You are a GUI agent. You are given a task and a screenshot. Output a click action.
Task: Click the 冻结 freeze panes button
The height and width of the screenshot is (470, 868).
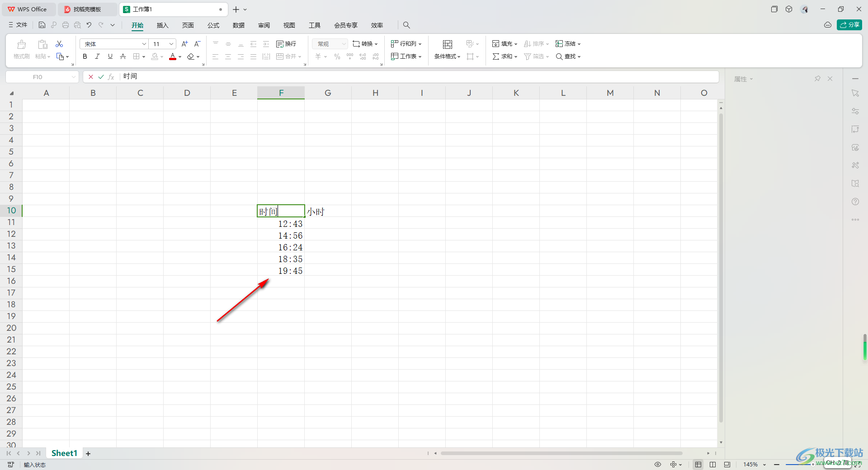[568, 44]
